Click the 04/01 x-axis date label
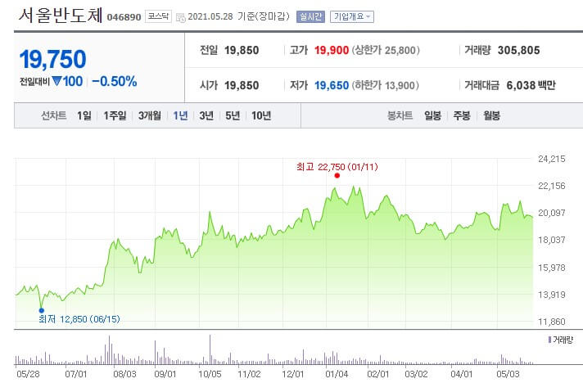The height and width of the screenshot is (392, 583). [x=462, y=374]
